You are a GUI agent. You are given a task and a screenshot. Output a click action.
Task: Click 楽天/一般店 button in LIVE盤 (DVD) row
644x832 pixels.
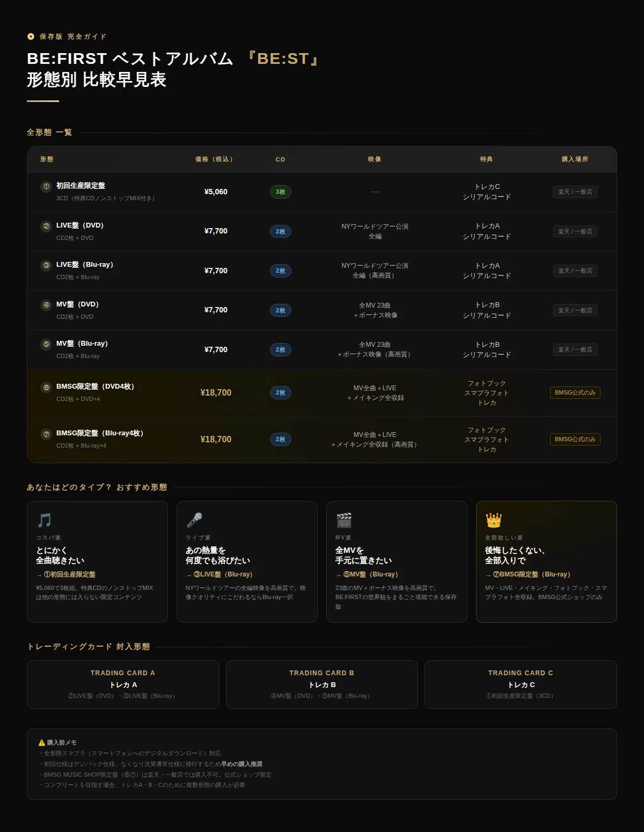click(x=575, y=231)
